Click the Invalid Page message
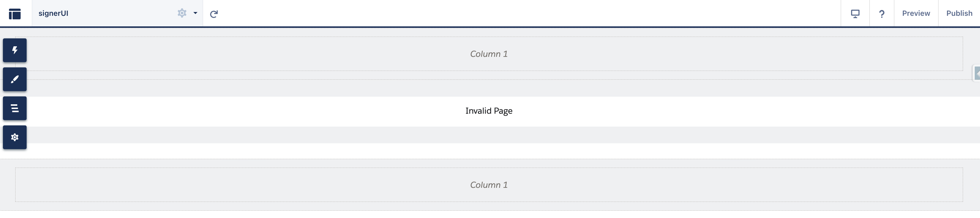980x218 pixels. tap(489, 111)
